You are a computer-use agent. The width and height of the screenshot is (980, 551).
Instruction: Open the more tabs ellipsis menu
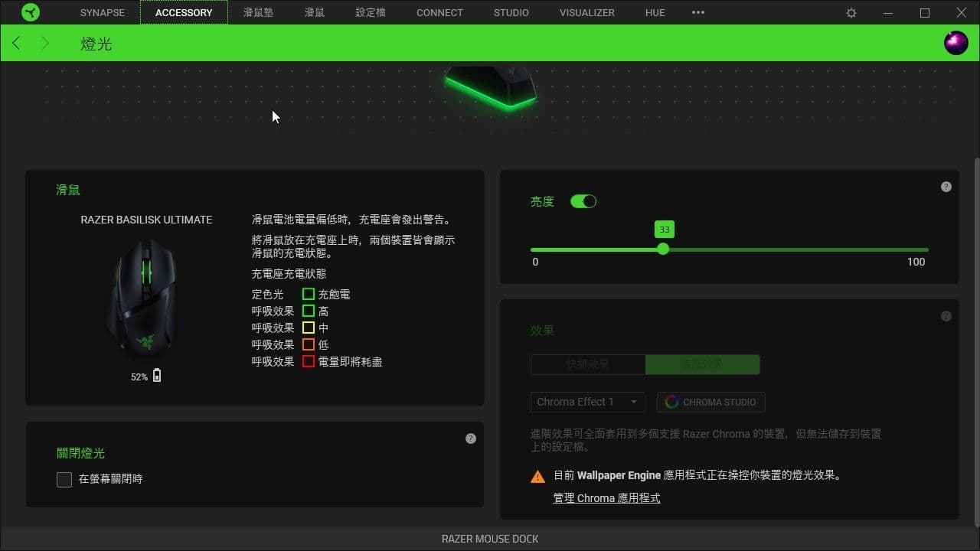(697, 12)
